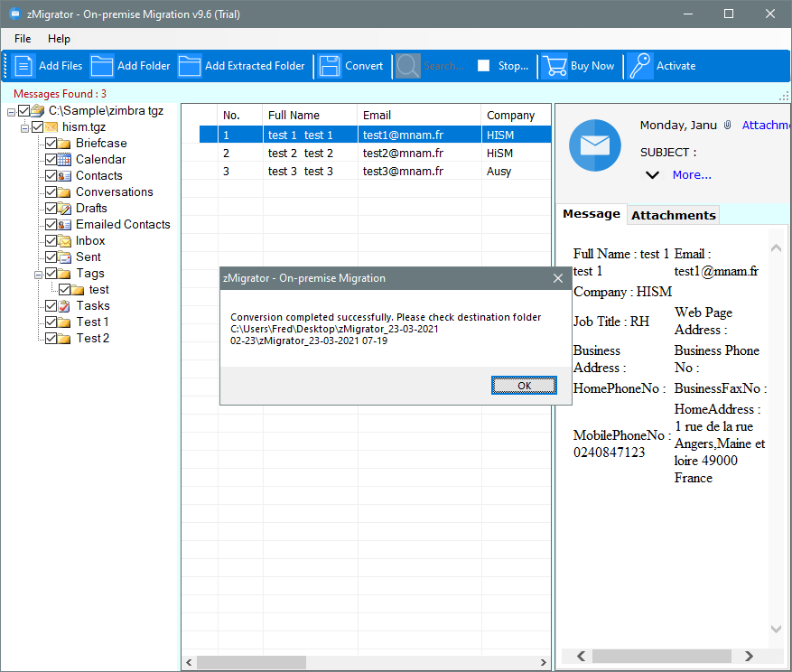This screenshot has width=792, height=672.
Task: Uncheck the Inbox folder checkbox
Action: coord(51,241)
